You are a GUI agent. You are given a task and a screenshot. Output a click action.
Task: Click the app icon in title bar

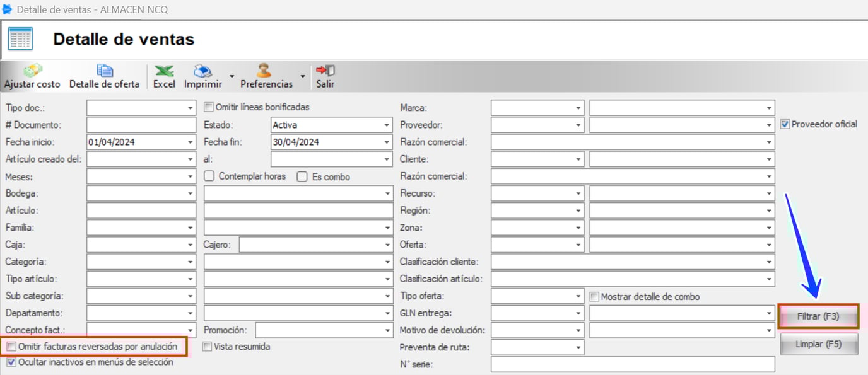tap(8, 9)
